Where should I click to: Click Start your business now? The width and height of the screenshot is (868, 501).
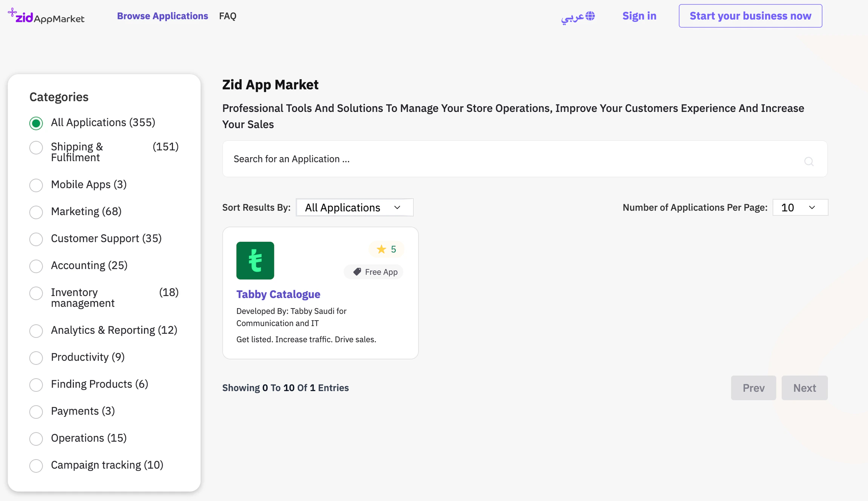click(750, 16)
